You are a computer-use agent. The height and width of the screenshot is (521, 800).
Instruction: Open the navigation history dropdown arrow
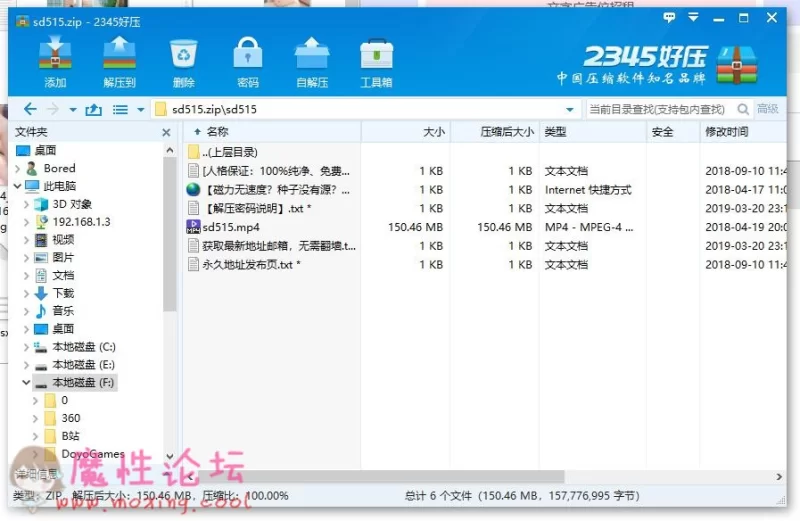click(73, 110)
